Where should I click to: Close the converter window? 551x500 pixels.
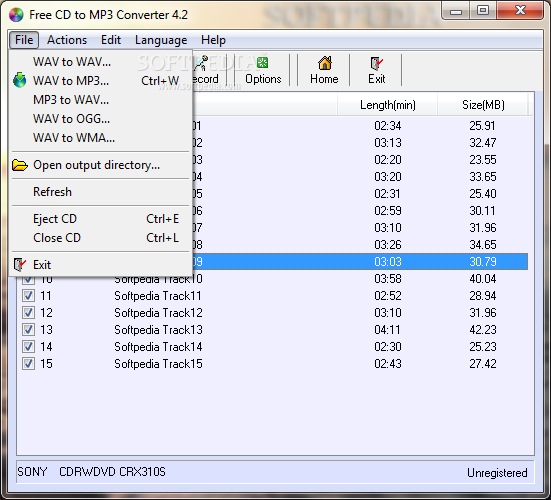pos(520,11)
